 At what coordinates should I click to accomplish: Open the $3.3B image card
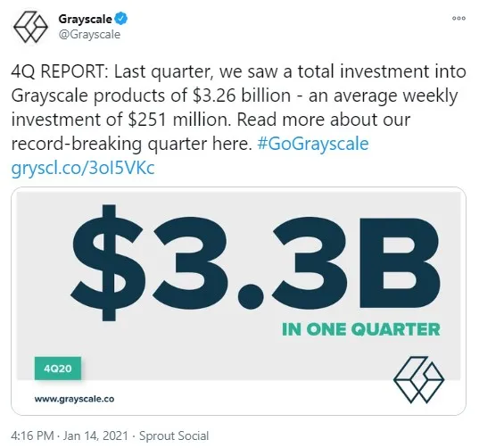click(238, 301)
